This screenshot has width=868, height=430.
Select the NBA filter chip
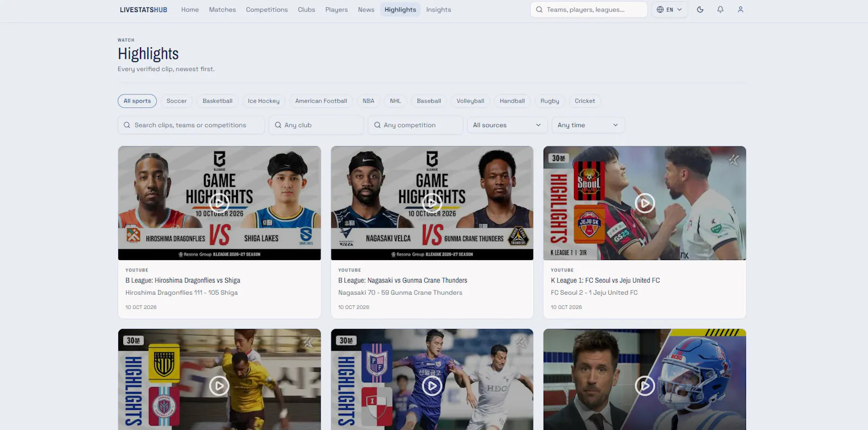coord(368,101)
